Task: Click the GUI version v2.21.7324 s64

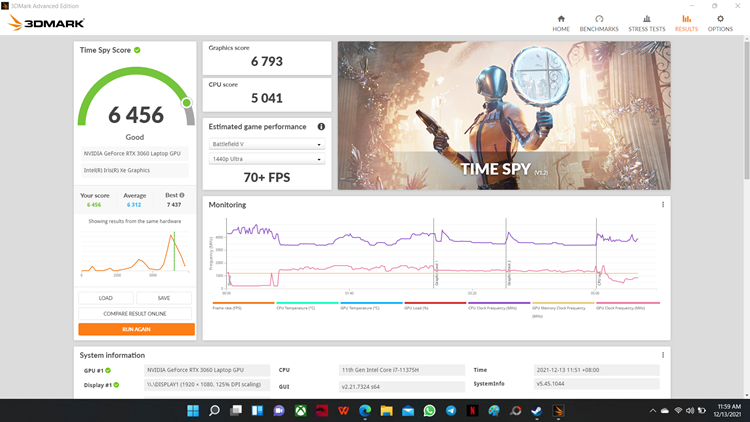Action: (402, 387)
